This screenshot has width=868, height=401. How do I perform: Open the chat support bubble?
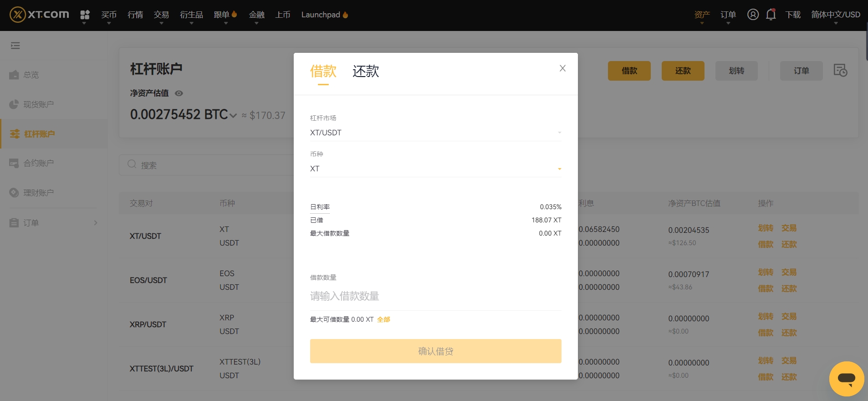[847, 379]
